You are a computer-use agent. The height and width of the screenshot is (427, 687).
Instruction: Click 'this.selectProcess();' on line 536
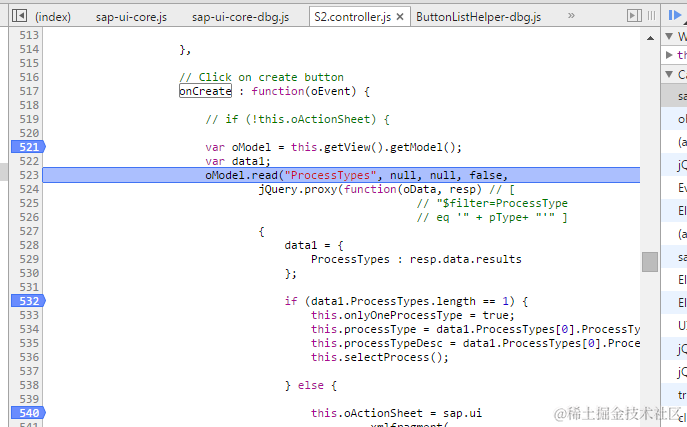(x=380, y=357)
